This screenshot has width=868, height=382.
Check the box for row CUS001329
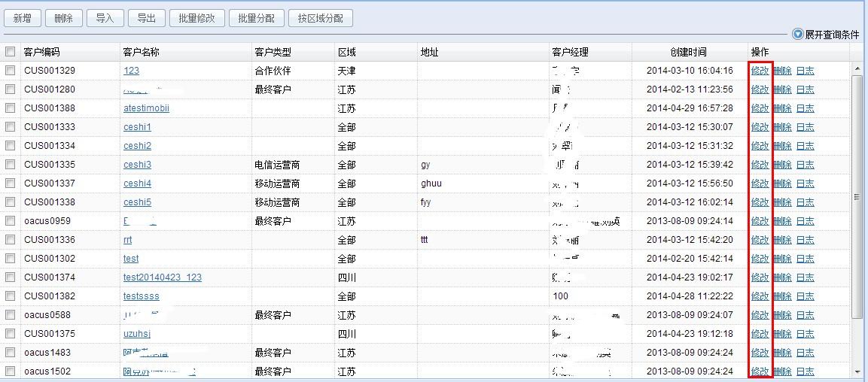pos(11,71)
